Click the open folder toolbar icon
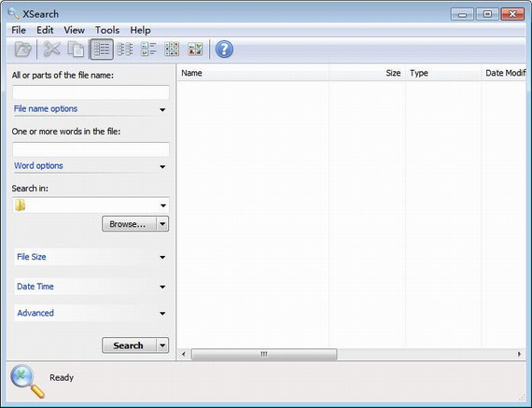The image size is (532, 408). (23, 49)
